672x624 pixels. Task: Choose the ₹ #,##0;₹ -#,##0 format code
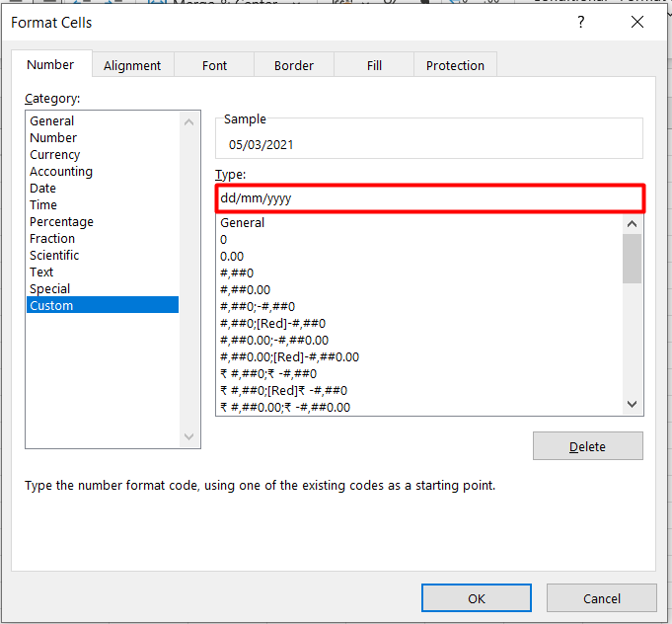click(x=420, y=373)
